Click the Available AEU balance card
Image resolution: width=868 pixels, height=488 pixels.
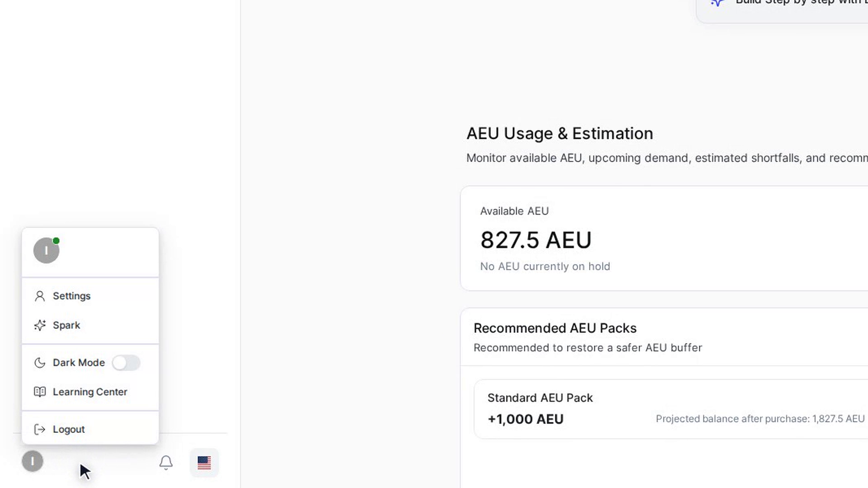(x=664, y=238)
